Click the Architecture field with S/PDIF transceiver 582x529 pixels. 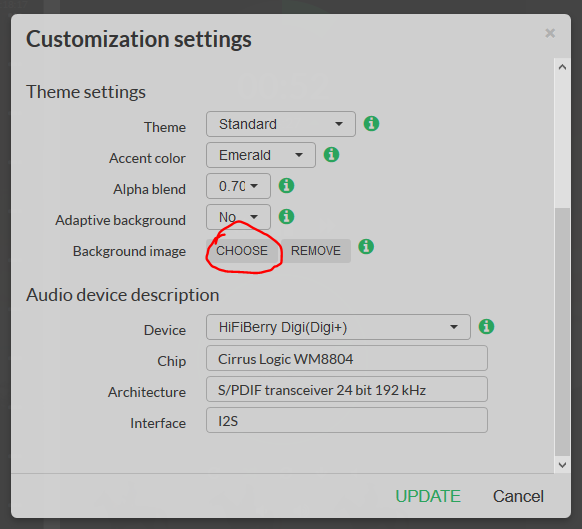click(347, 389)
